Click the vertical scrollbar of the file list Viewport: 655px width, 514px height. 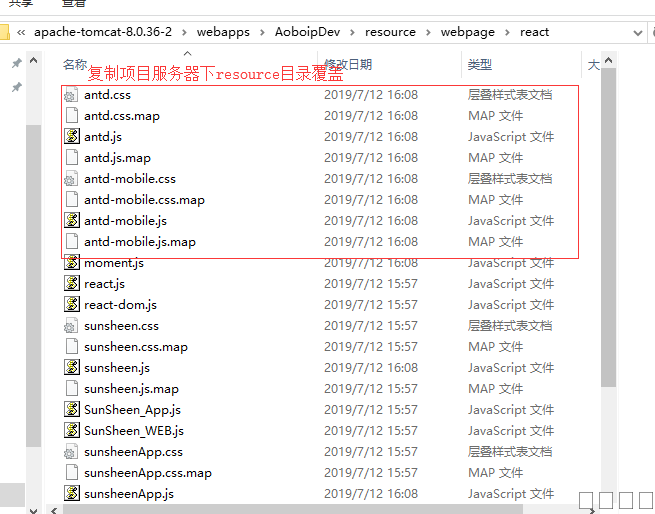(x=608, y=250)
